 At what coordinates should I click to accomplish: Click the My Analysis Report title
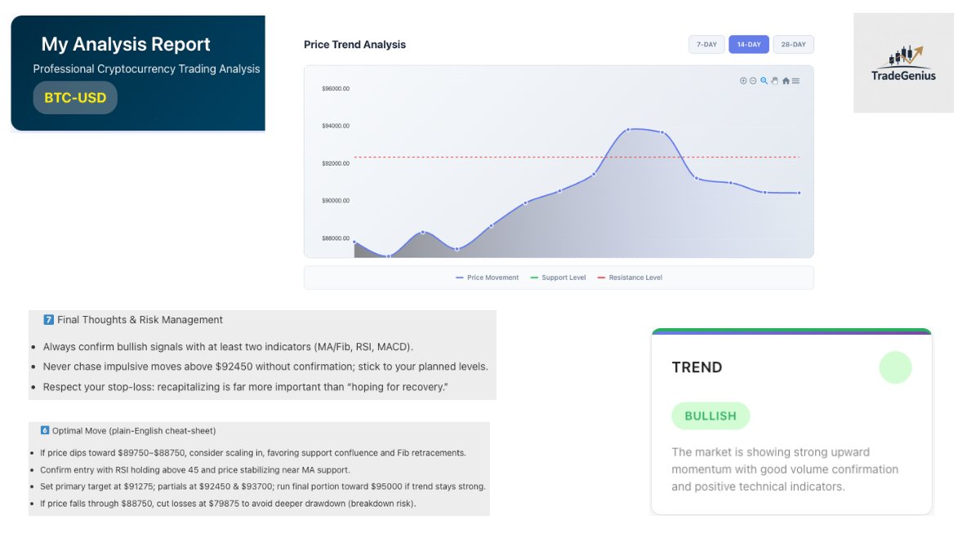127,44
